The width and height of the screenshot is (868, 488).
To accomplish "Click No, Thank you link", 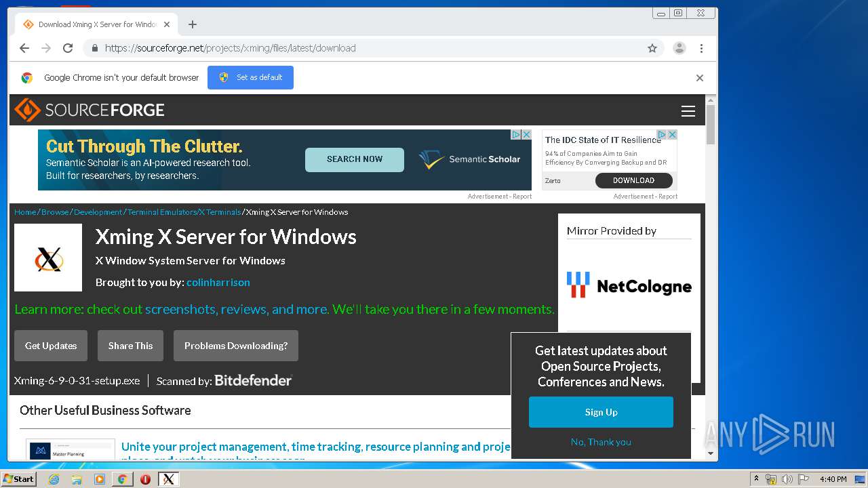I will pos(601,442).
